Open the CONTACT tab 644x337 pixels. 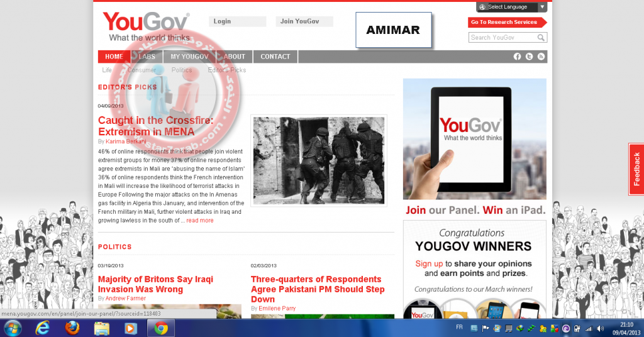click(x=275, y=57)
